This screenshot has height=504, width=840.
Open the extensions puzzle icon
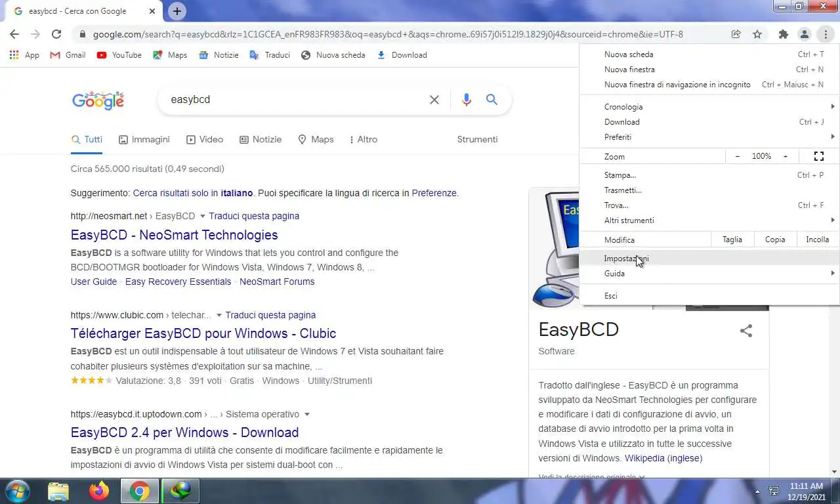click(x=783, y=34)
